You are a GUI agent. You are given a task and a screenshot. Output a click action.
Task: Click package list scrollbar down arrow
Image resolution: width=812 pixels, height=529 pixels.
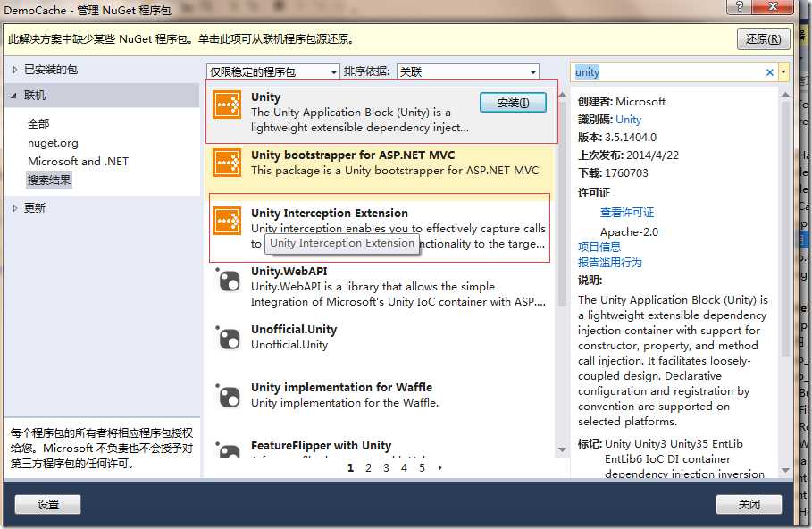563,449
